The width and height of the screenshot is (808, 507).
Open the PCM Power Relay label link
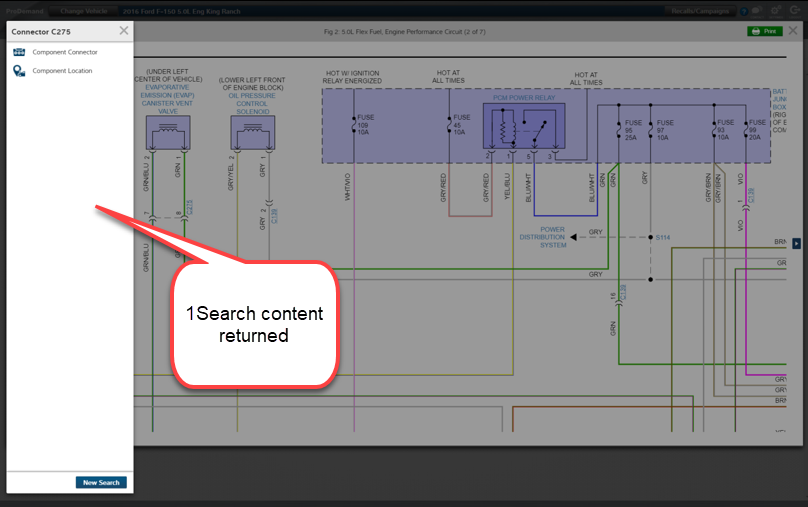click(523, 98)
